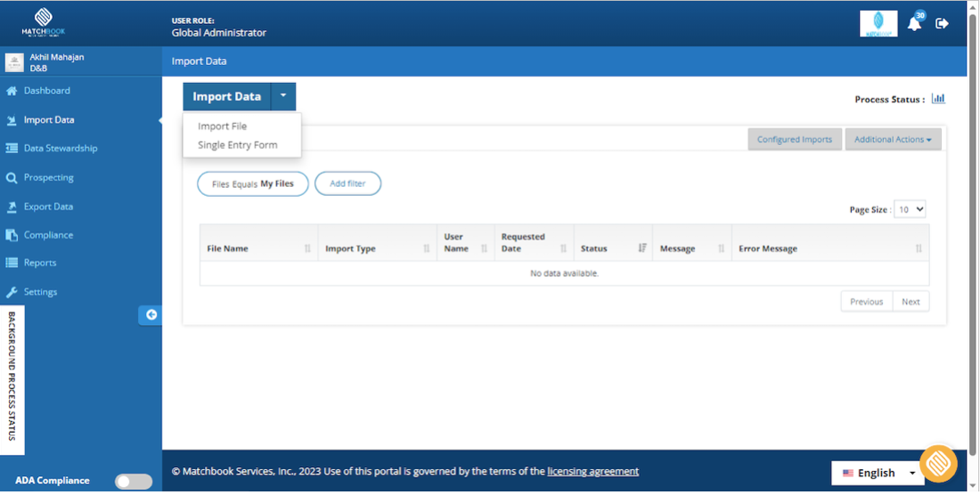Viewport: 980px width, 495px height.
Task: Collapse the sidebar with arrow button
Action: [x=151, y=314]
